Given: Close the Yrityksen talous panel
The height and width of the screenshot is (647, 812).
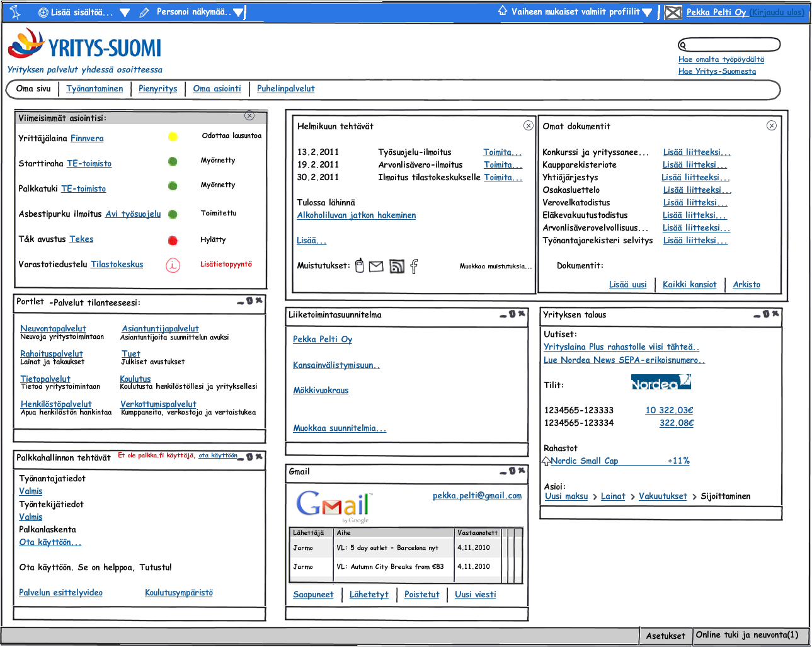Looking at the screenshot, I should click(775, 313).
